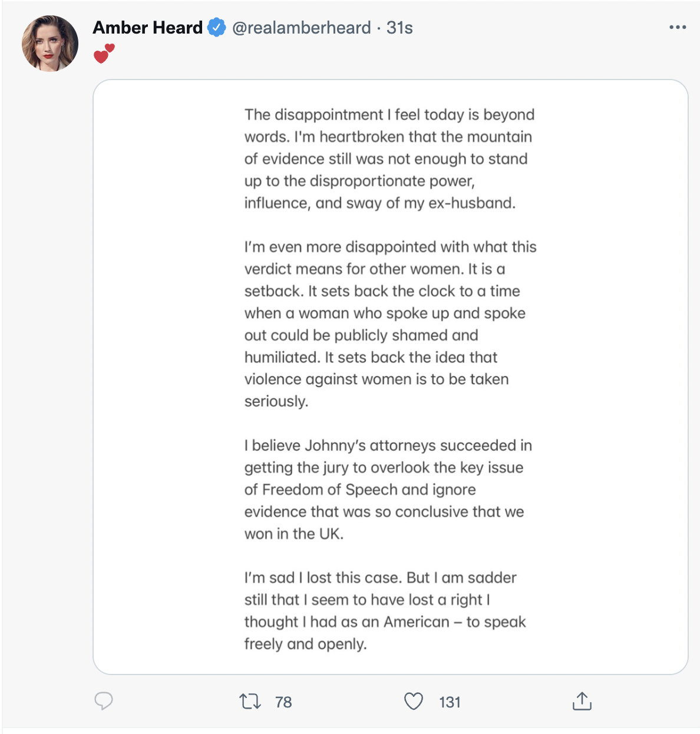Click the words "won in the UK"
The image size is (700, 734).
(x=293, y=534)
